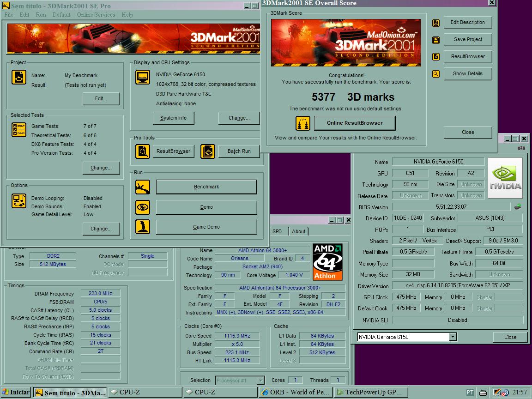
Task: Select the TechPowerUp GPU-Z taskbar item
Action: click(371, 393)
